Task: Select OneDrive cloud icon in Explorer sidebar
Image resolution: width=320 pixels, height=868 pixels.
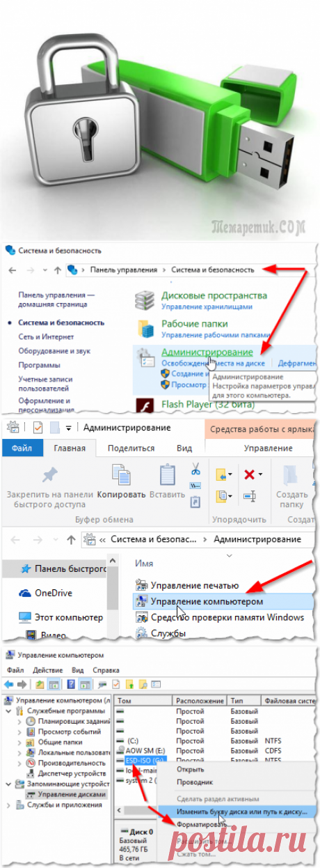Action: point(25,593)
